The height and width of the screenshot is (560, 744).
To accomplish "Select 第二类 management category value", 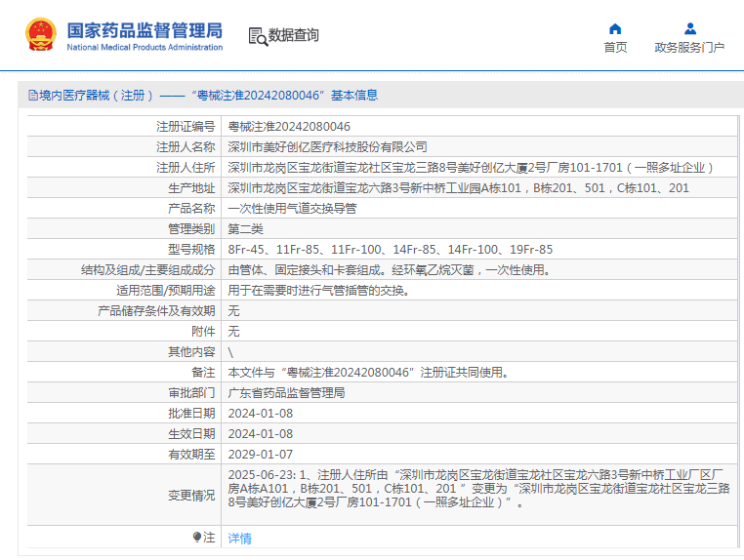I will coord(245,229).
